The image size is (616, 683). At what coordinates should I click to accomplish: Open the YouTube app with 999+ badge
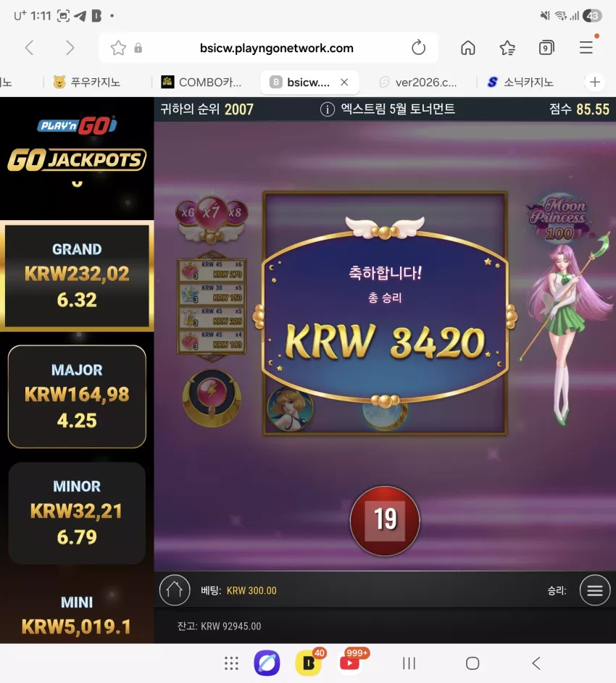(x=351, y=663)
